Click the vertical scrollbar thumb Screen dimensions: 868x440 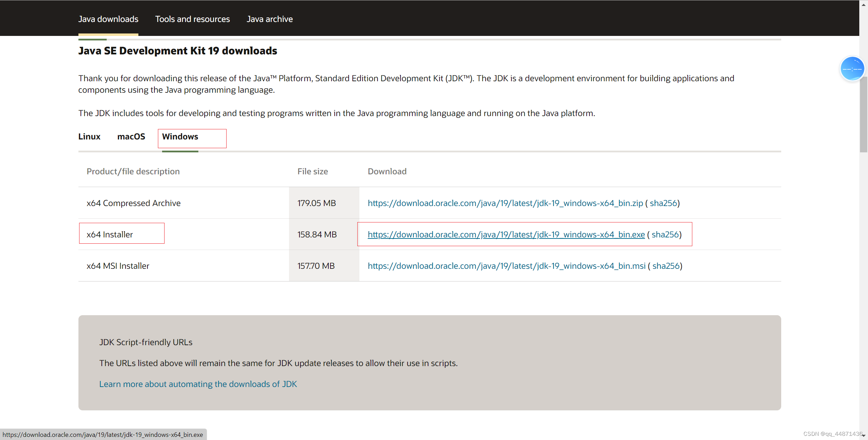pyautogui.click(x=863, y=115)
